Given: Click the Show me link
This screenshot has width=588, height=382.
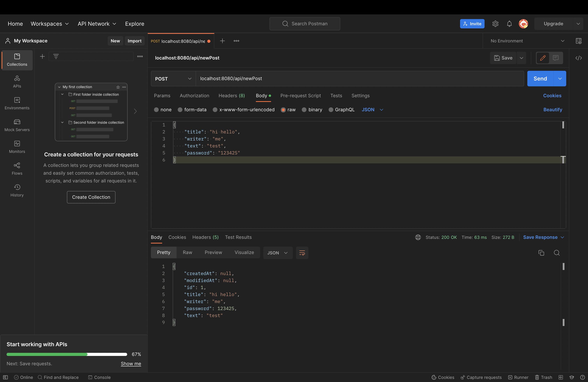Looking at the screenshot, I should point(131,364).
